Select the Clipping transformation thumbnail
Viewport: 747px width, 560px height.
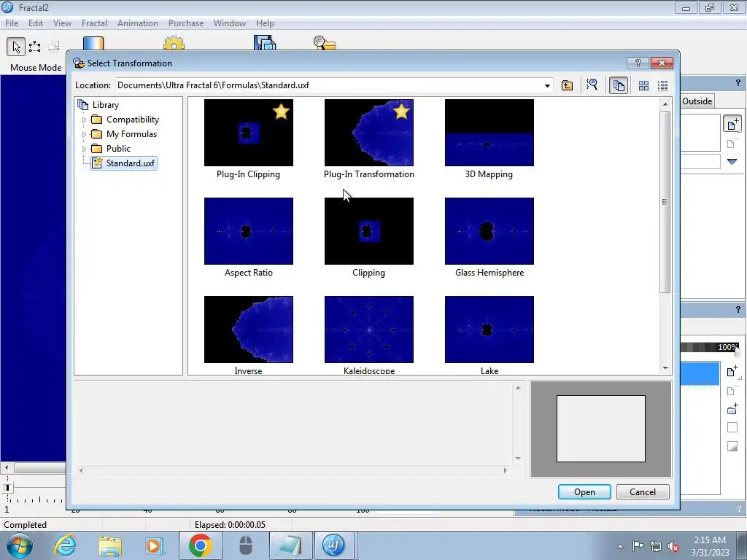[369, 231]
